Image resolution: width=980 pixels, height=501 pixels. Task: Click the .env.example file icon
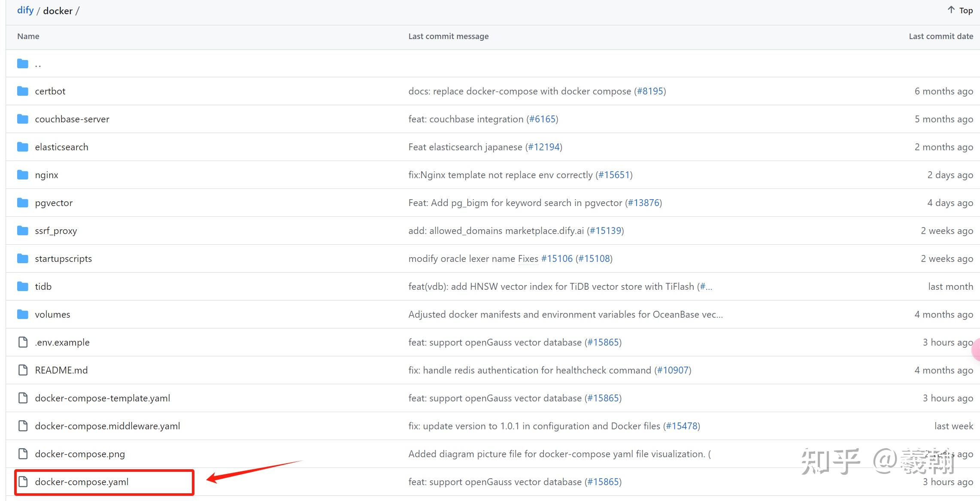tap(23, 342)
